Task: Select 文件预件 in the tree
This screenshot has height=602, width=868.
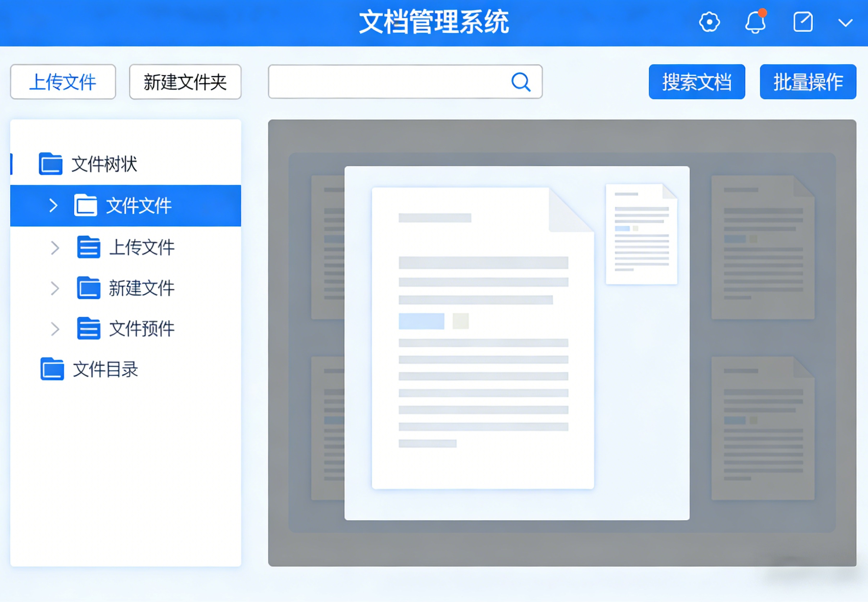Action: 142,329
